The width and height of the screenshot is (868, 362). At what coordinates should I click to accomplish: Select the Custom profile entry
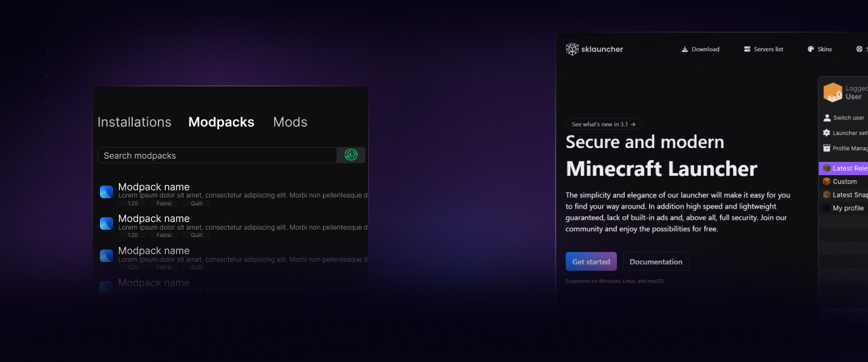844,182
